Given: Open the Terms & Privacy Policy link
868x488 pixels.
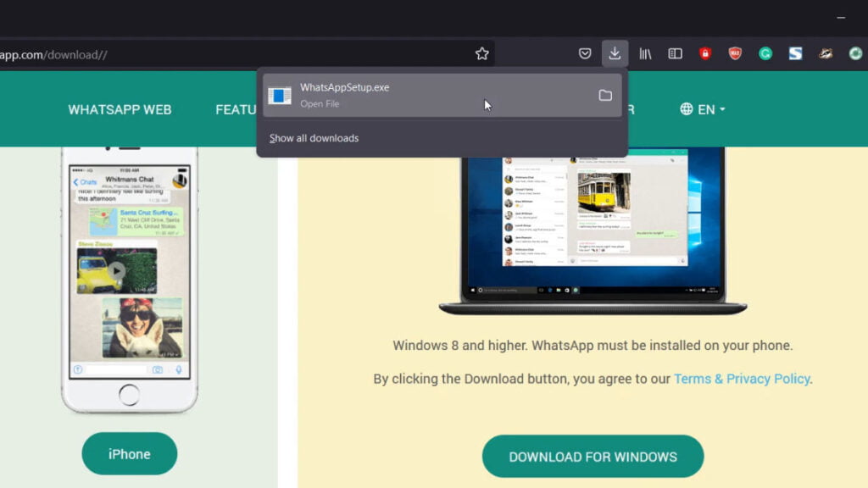Looking at the screenshot, I should [742, 379].
